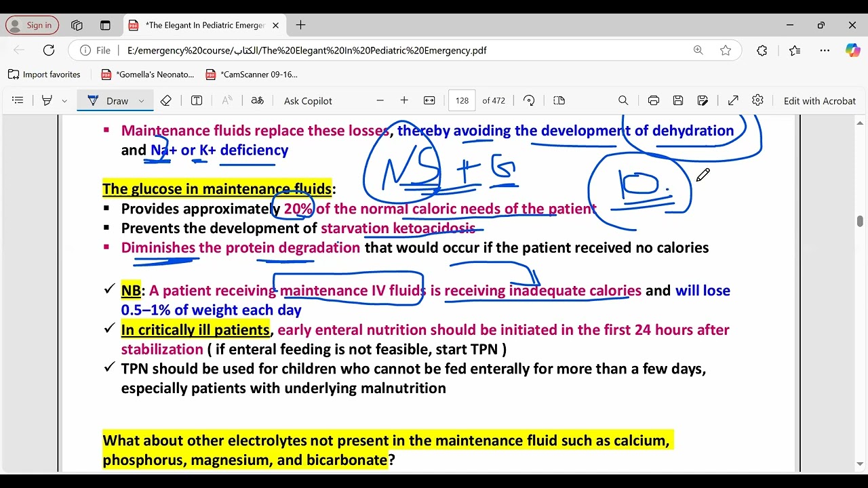Screen dimensions: 868x488
Task: Click 'In critically ill patients' highlighted text
Action: [x=195, y=330]
